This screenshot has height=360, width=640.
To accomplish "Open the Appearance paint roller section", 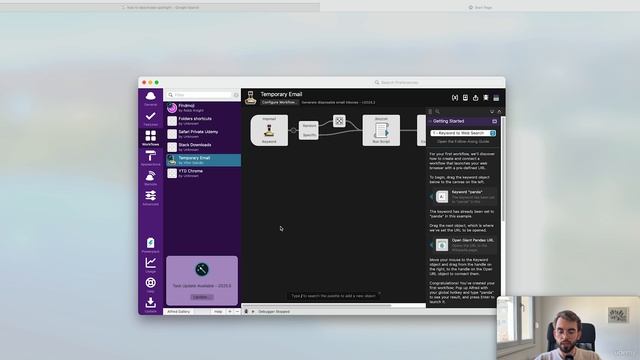I will pos(151,158).
